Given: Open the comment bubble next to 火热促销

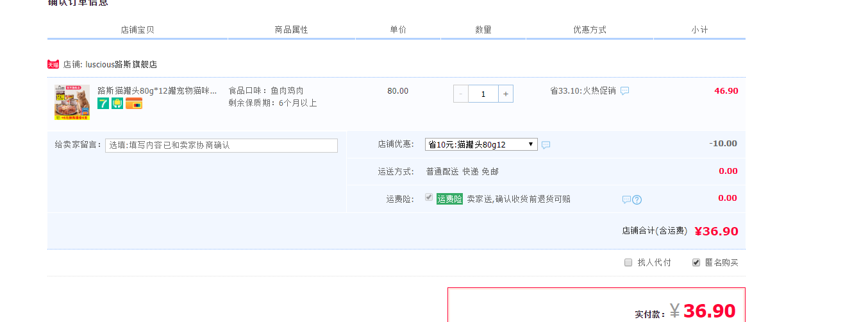Looking at the screenshot, I should pyautogui.click(x=624, y=91).
